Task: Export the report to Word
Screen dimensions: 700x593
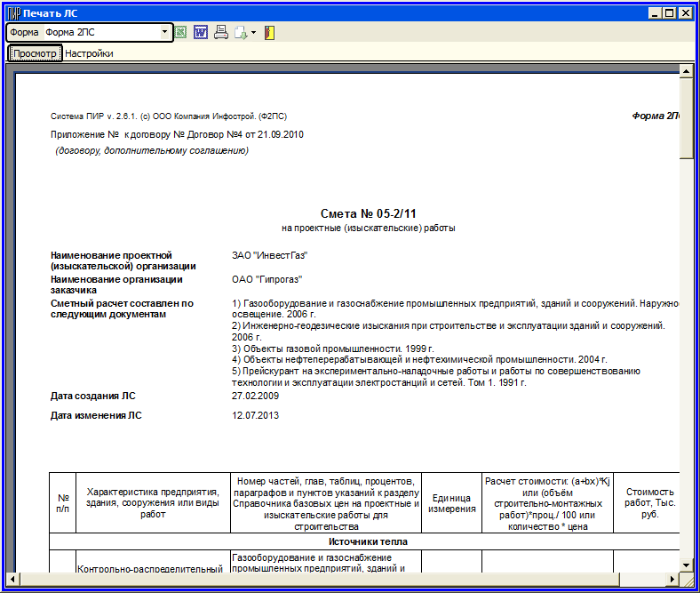Action: [x=201, y=33]
